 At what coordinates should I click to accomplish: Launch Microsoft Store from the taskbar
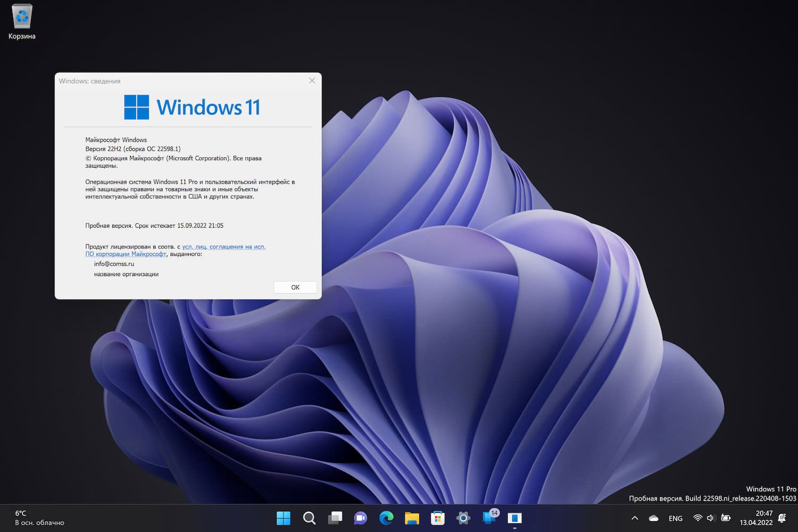click(437, 518)
